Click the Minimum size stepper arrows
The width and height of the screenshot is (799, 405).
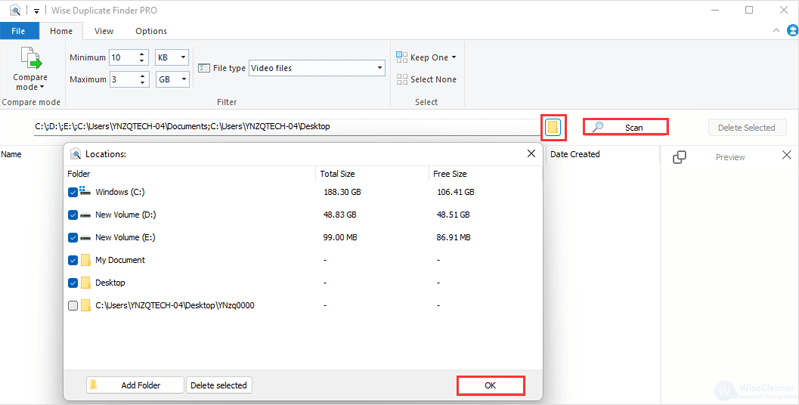[x=142, y=58]
